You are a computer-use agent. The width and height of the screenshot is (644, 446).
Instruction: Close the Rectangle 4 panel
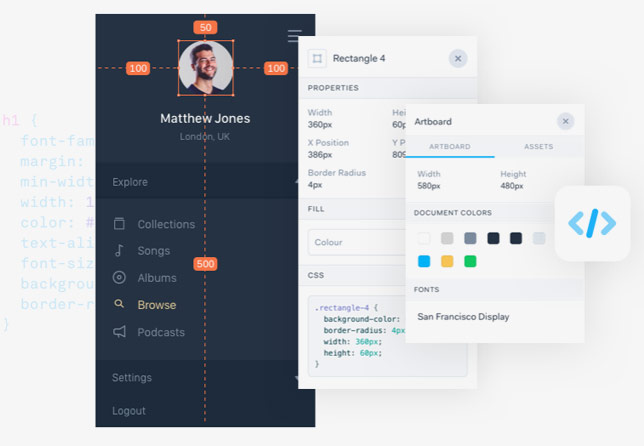tap(458, 59)
